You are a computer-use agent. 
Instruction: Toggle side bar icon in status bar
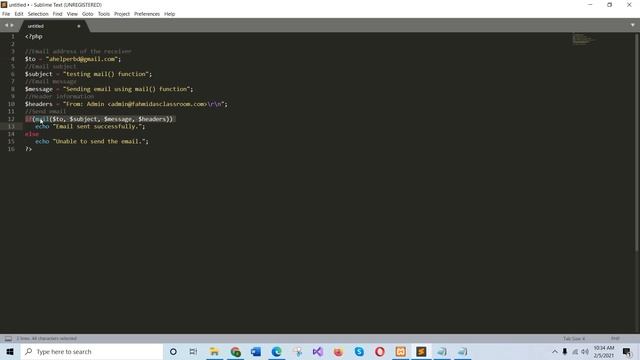(8, 338)
